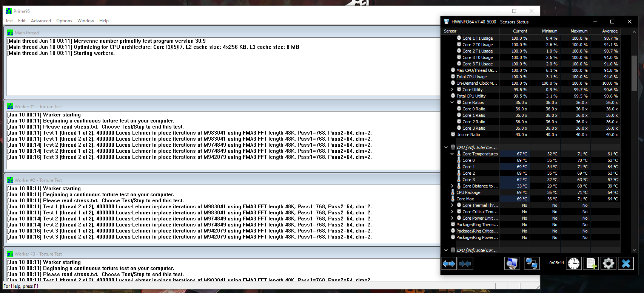Collapse the Core Temperatures group
The image size is (644, 293).
pos(452,154)
